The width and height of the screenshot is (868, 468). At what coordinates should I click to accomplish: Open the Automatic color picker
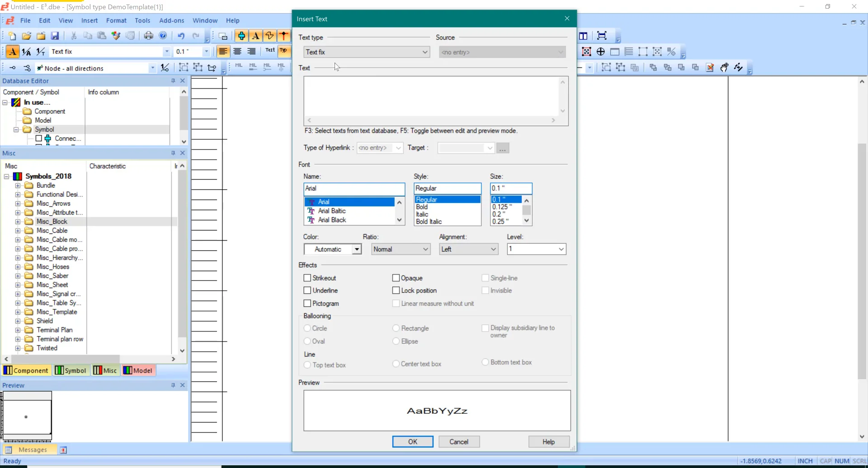coord(356,249)
